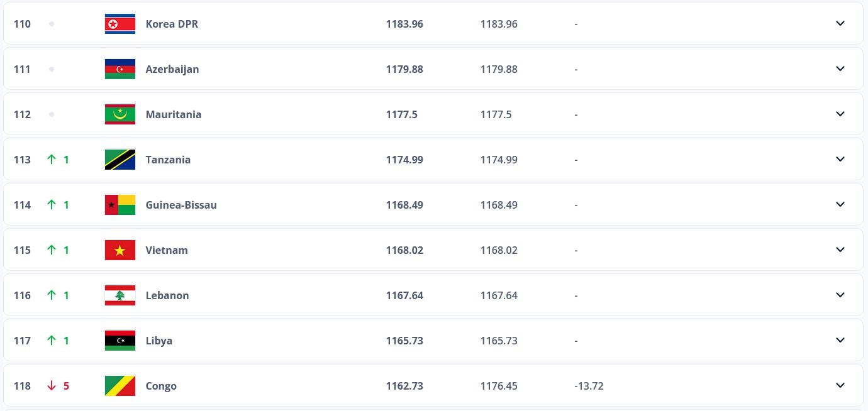Click Congo's -13.72 points change value
Viewport: 868px width, 411px height.
[x=589, y=386]
